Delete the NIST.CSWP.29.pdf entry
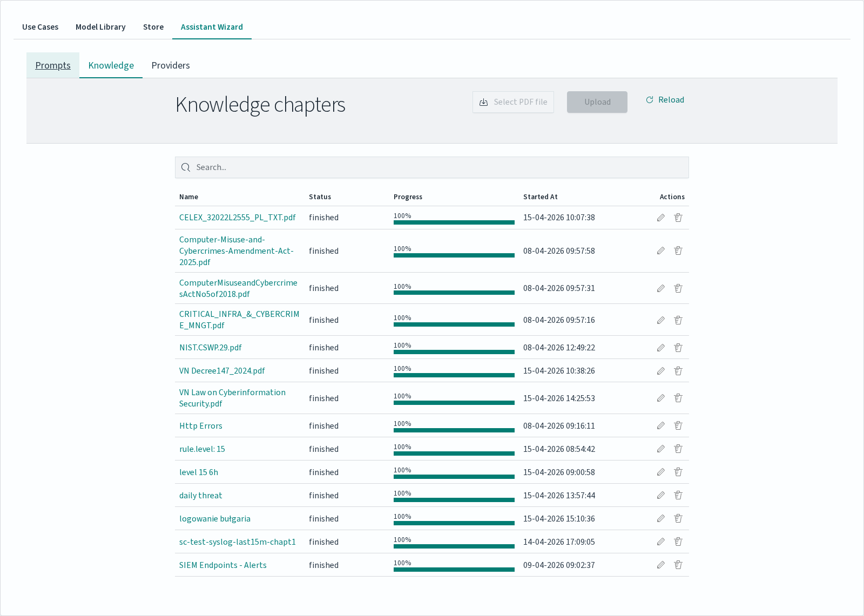Screen dimensions: 864x616 pyautogui.click(x=678, y=348)
